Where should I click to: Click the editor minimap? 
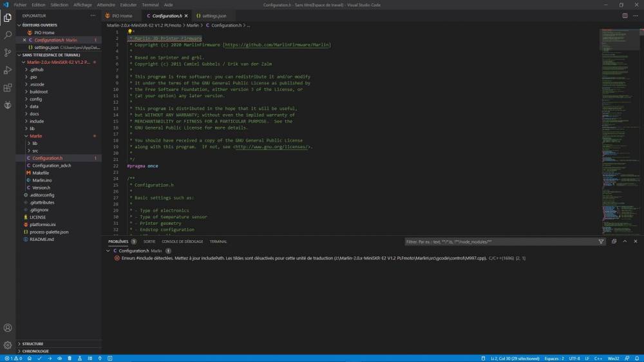[621, 131]
